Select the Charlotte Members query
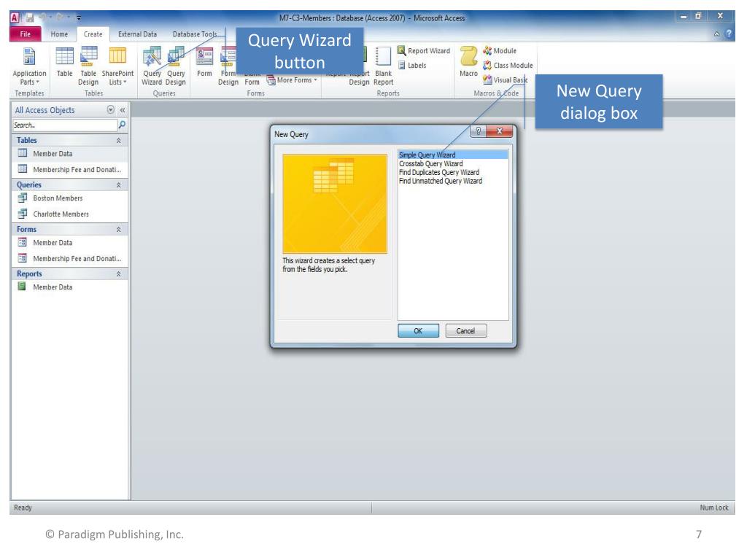This screenshot has width=747, height=560. [69, 214]
